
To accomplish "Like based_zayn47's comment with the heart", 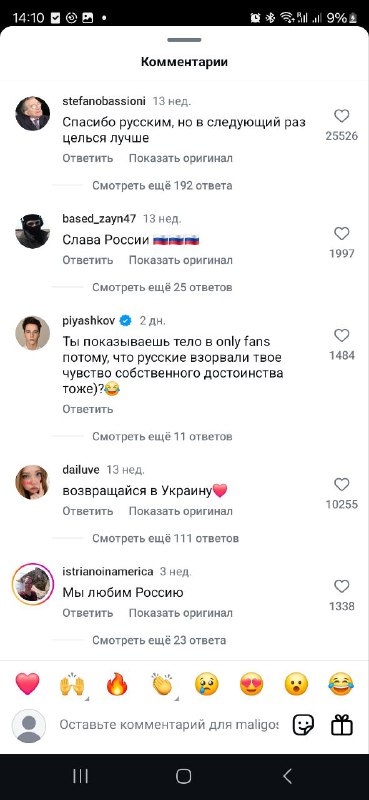I will coord(341,234).
